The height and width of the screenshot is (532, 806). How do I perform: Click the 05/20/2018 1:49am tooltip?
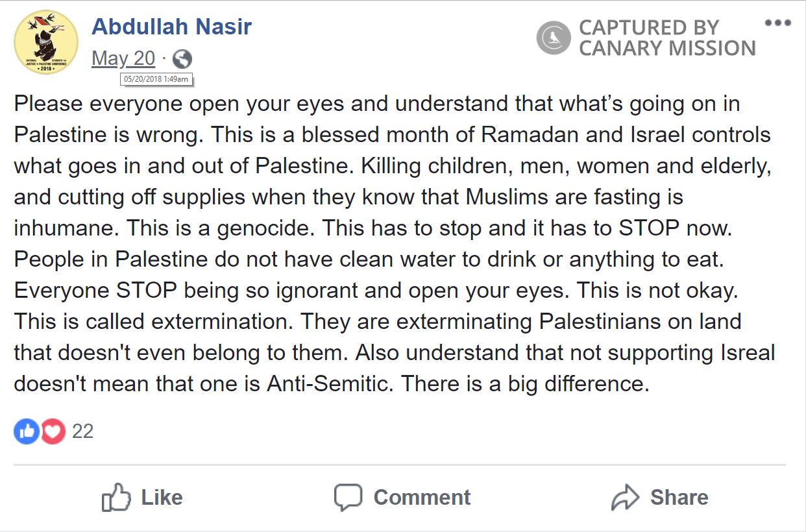(x=156, y=79)
